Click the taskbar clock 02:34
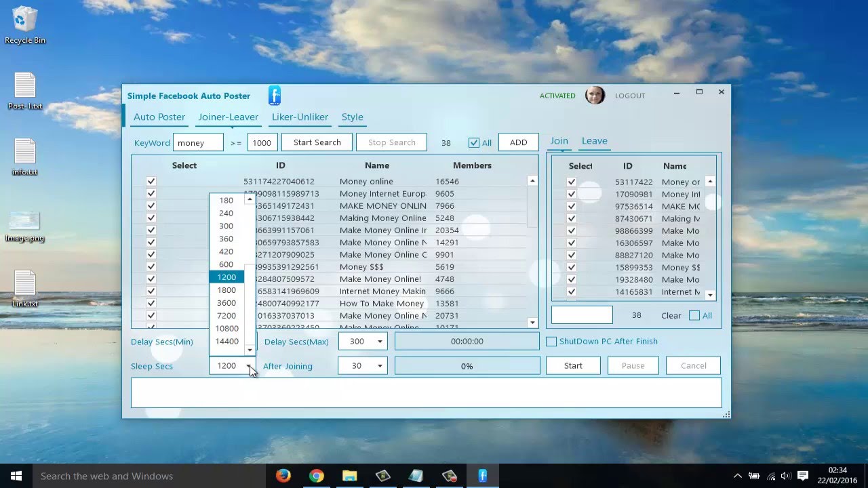This screenshot has width=868, height=488. tap(837, 470)
